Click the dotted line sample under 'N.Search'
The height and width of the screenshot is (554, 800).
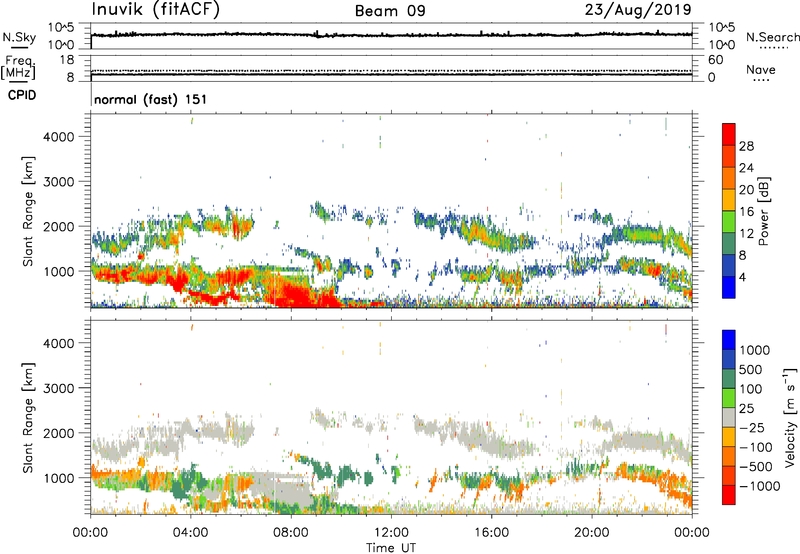tap(773, 48)
